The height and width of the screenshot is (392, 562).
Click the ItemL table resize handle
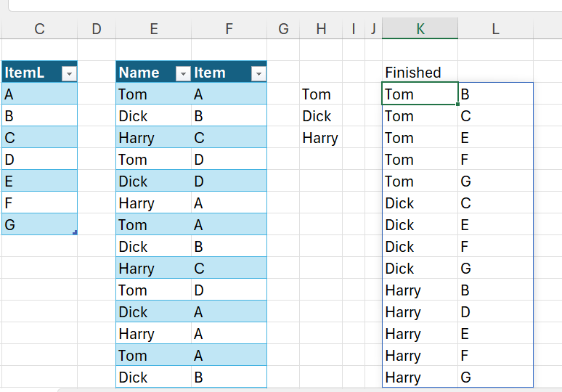click(x=75, y=232)
